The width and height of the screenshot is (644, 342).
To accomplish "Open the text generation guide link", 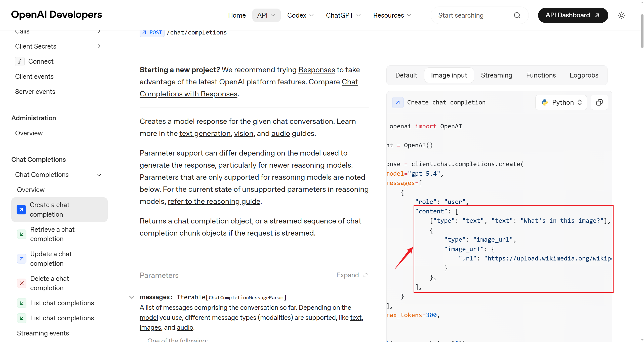I will [x=205, y=133].
